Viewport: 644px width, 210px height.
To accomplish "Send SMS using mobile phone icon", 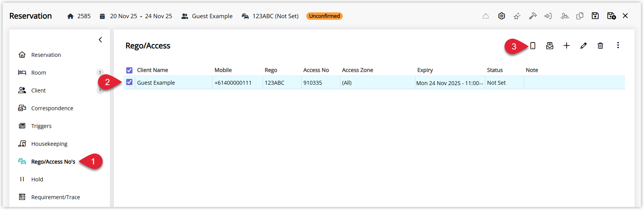I will click(x=533, y=46).
